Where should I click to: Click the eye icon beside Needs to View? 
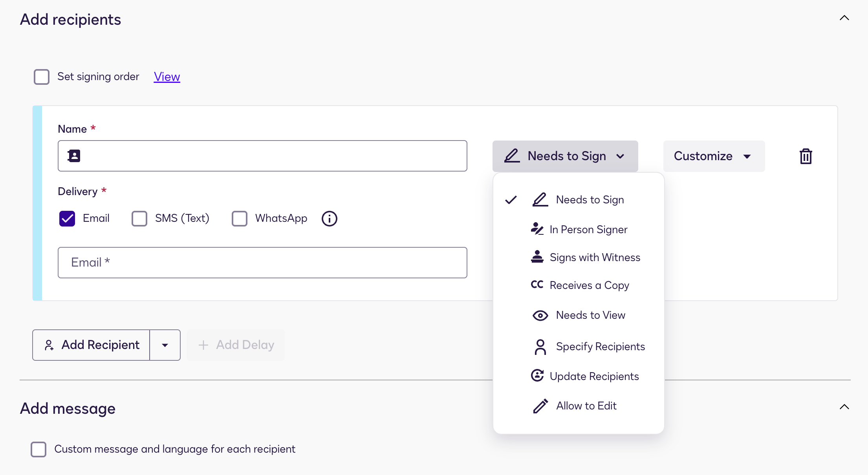(x=540, y=315)
